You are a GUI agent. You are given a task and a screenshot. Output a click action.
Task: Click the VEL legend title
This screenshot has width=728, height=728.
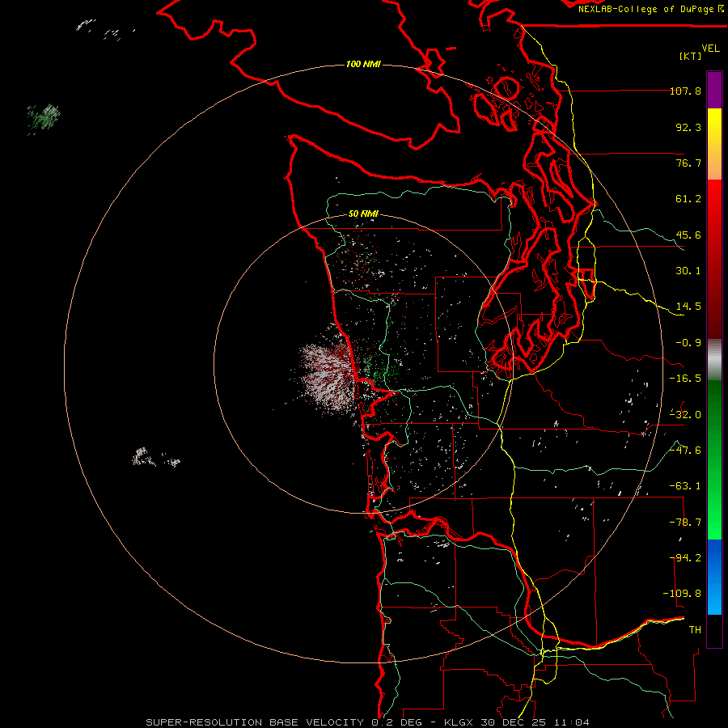pyautogui.click(x=710, y=49)
